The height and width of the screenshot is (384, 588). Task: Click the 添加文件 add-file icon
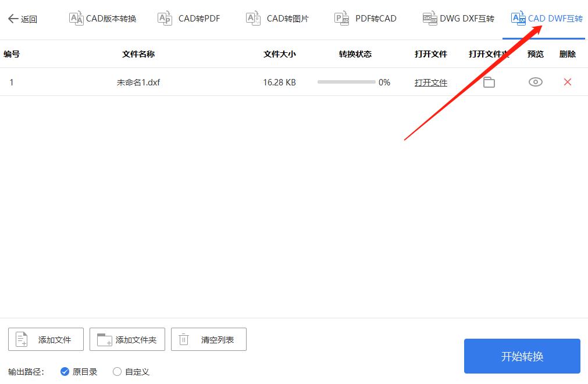21,339
